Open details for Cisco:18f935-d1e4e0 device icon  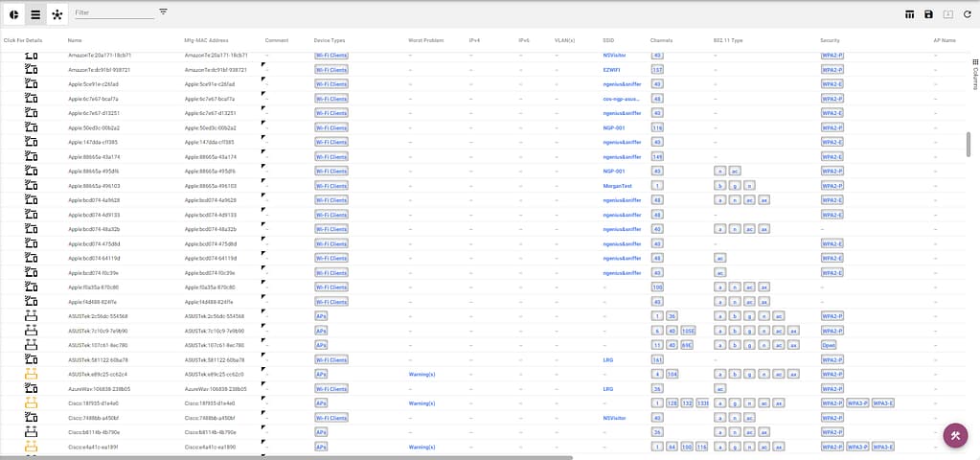point(32,403)
